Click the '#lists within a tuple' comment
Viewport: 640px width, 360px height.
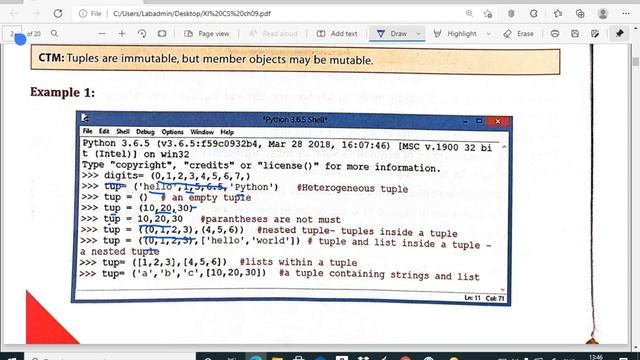click(298, 262)
